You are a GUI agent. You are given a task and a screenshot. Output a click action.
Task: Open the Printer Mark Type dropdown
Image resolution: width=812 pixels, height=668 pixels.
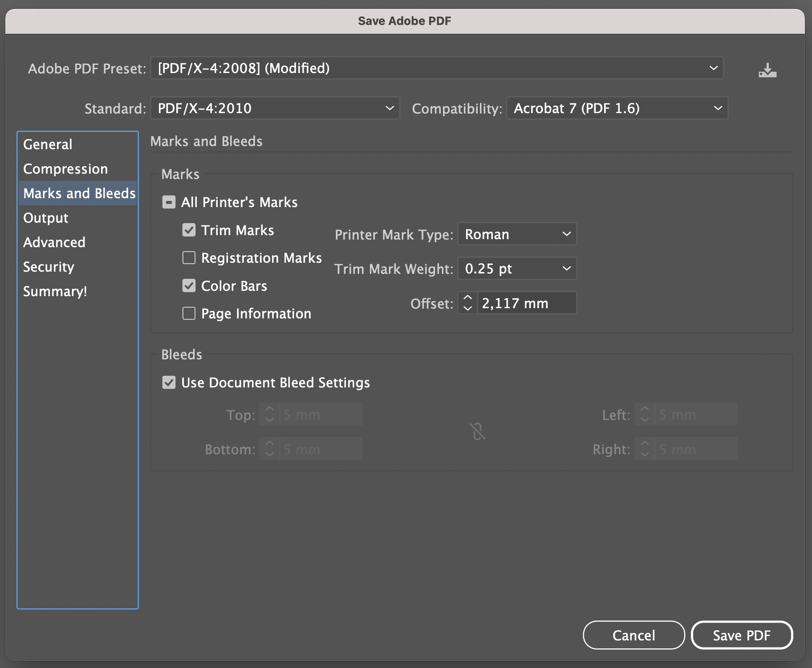pos(517,234)
